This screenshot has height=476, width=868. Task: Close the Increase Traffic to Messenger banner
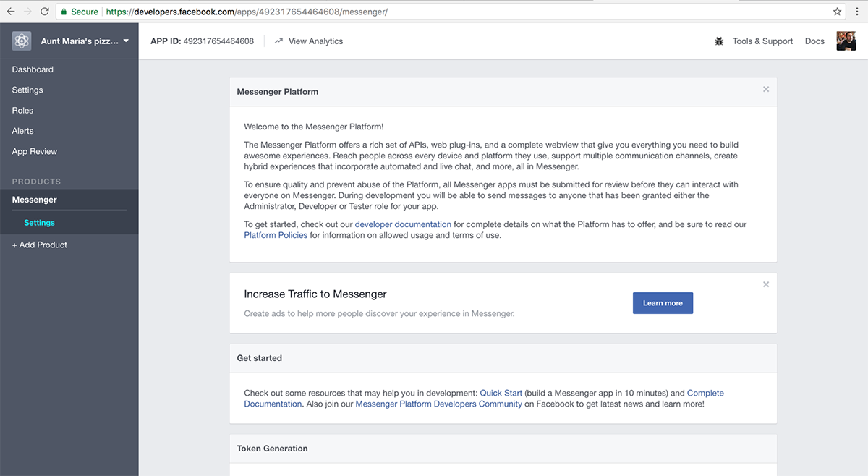click(x=766, y=284)
